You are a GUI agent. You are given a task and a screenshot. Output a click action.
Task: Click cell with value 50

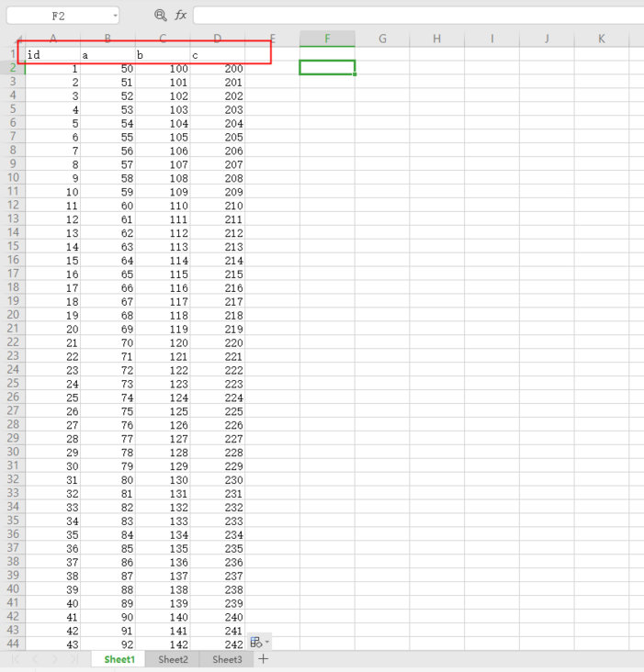click(107, 69)
